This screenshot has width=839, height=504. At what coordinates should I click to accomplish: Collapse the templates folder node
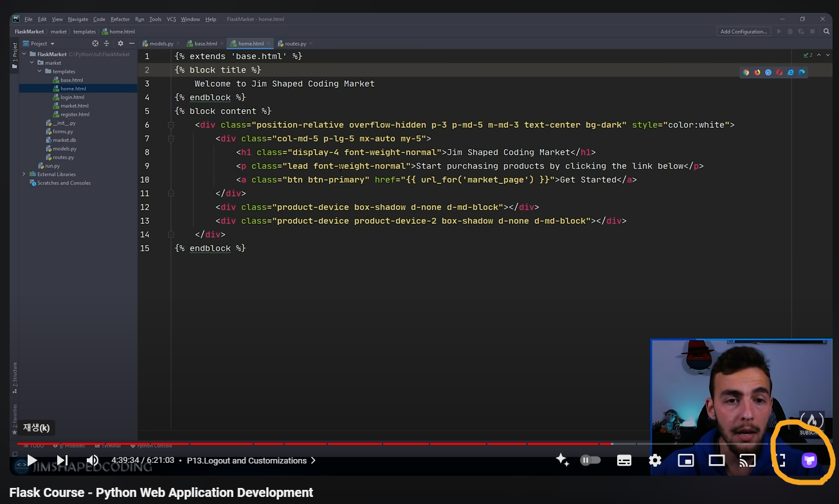pos(39,71)
